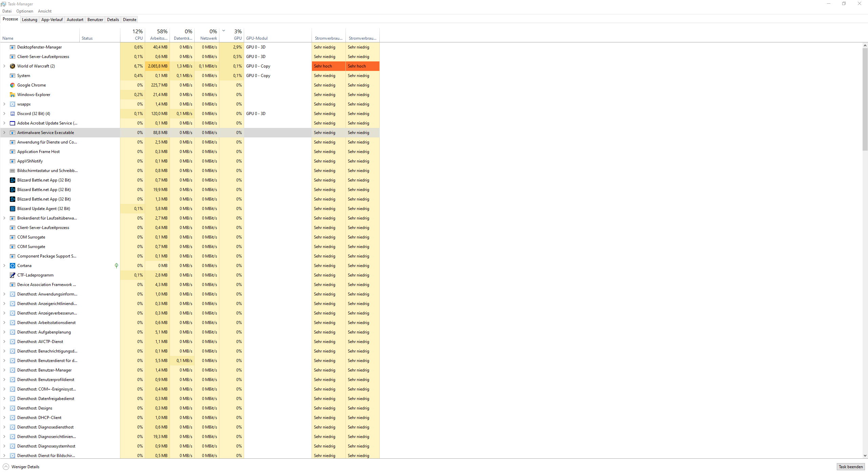Click the World of Warcraft process icon
Viewport: 868px width, 475px height.
(x=13, y=66)
